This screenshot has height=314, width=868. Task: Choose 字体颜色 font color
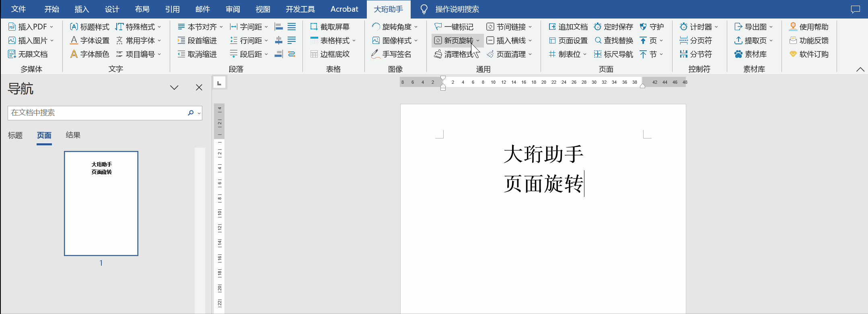point(89,54)
